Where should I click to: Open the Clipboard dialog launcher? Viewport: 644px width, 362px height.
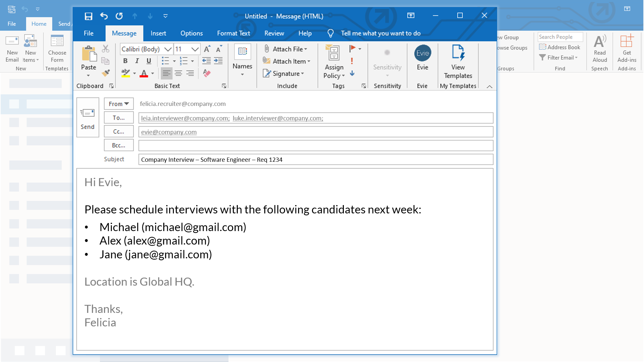click(112, 86)
